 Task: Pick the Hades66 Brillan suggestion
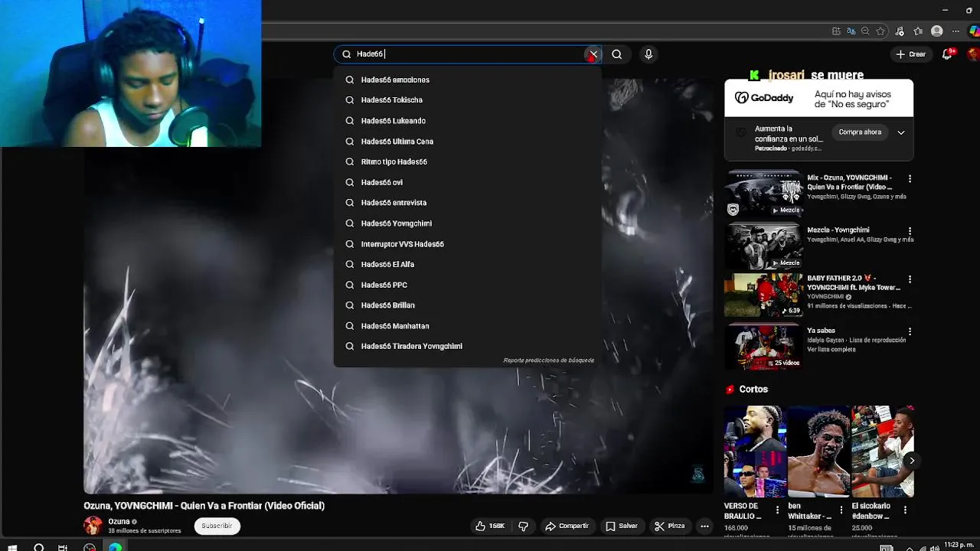pos(467,305)
